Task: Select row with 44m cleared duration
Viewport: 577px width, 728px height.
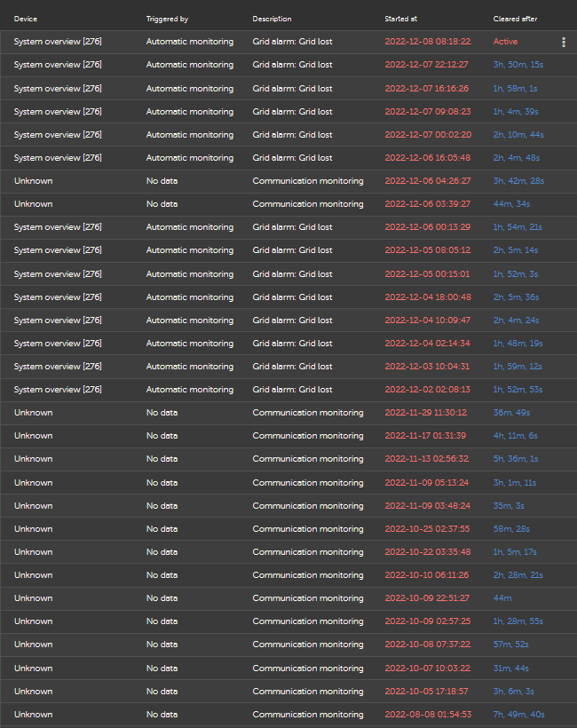Action: pos(288,598)
